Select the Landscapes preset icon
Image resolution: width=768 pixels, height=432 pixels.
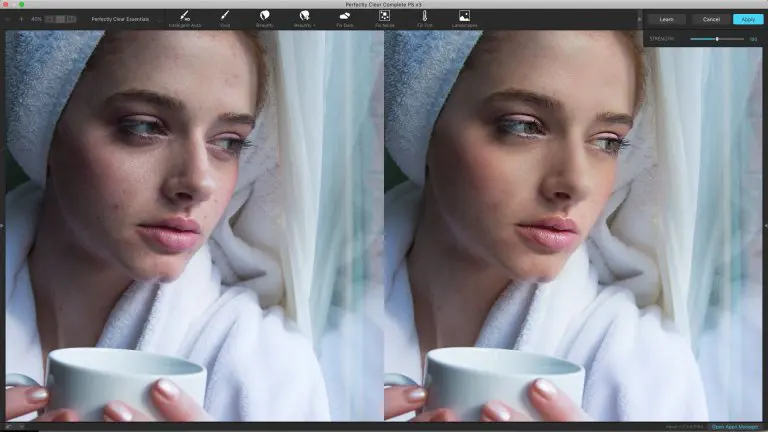[x=464, y=17]
